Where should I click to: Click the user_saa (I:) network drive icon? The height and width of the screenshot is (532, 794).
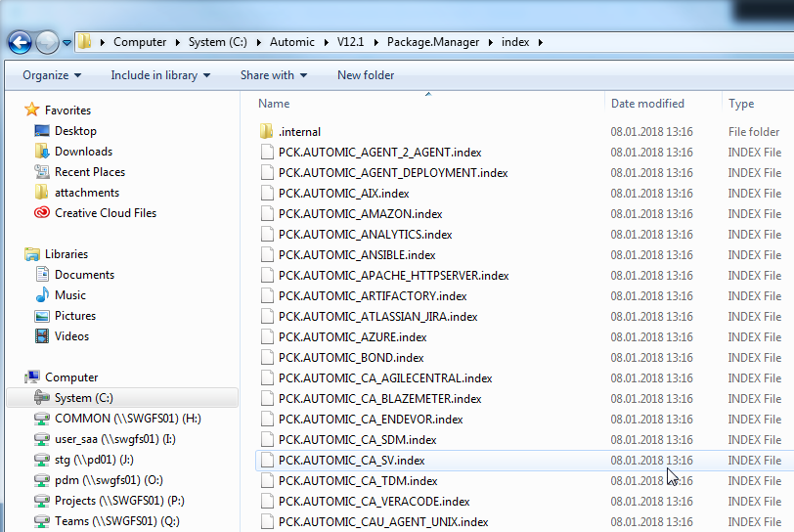coord(41,439)
